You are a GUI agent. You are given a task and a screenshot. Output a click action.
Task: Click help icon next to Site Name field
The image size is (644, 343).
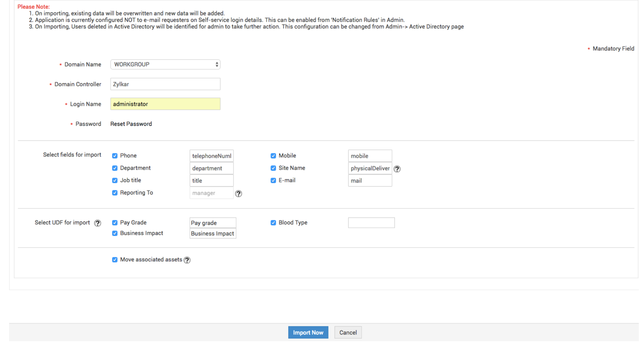pyautogui.click(x=397, y=169)
